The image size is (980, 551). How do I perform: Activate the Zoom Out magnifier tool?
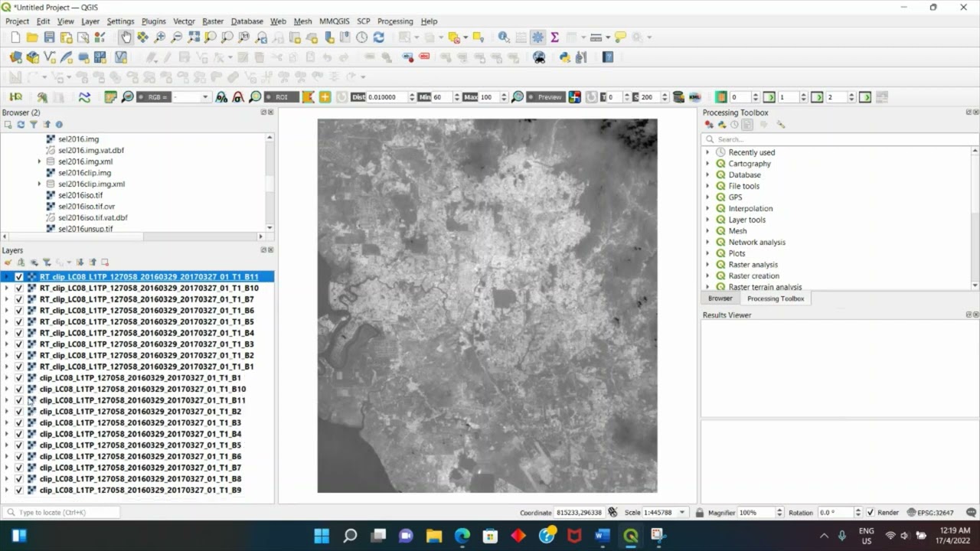[x=176, y=37]
